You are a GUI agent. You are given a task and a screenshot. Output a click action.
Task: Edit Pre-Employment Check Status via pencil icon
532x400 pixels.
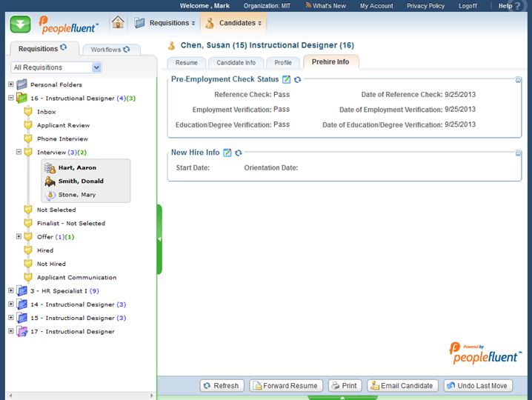point(287,79)
